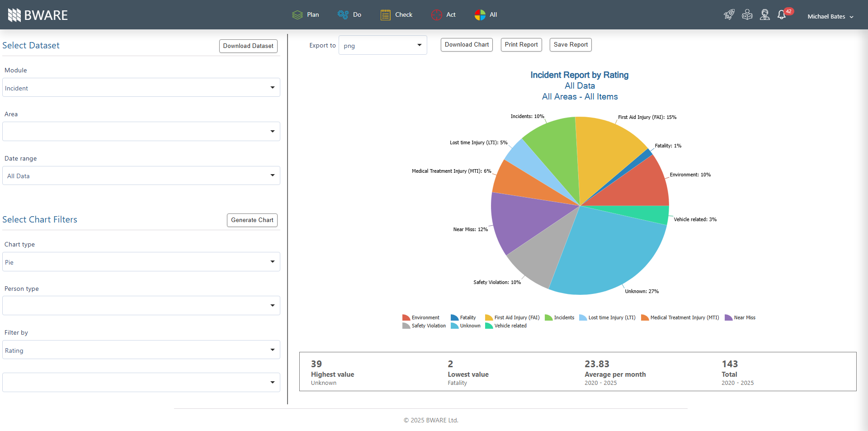Click the green Plan layers icon

(297, 15)
